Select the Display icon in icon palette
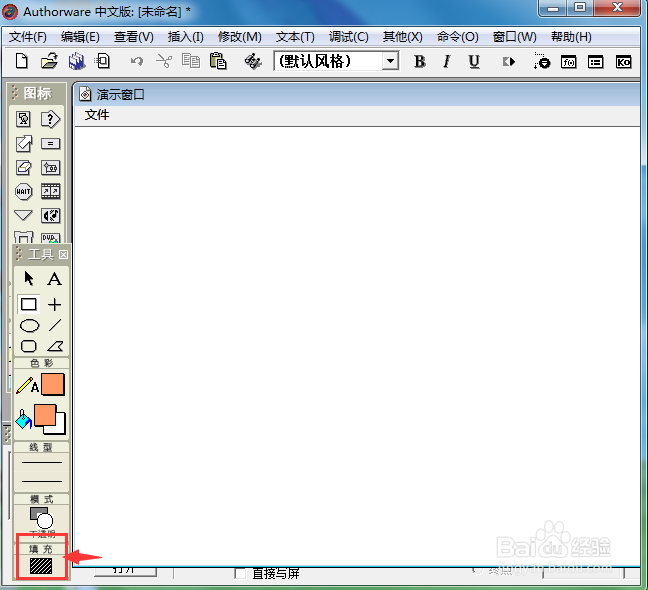 coord(24,119)
